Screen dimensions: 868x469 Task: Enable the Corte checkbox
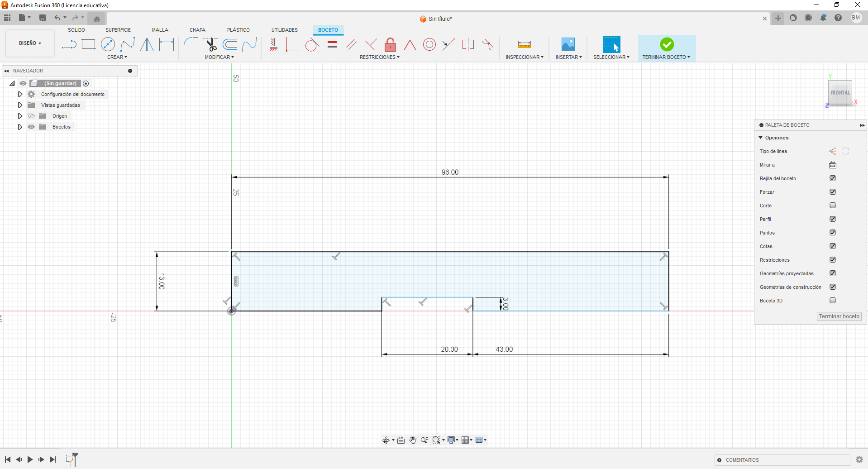click(833, 206)
